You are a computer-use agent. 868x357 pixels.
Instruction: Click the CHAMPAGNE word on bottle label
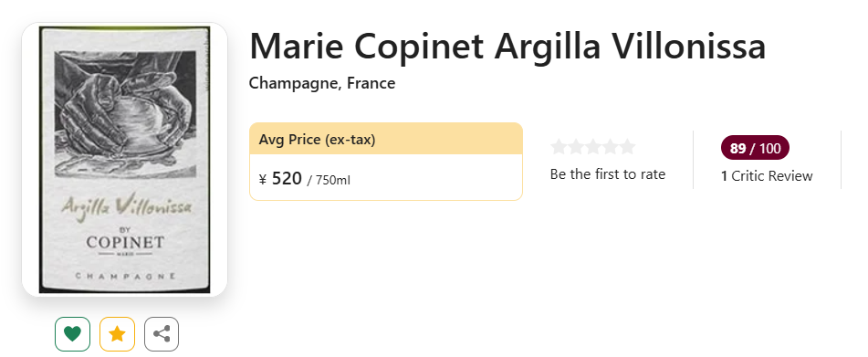126,275
